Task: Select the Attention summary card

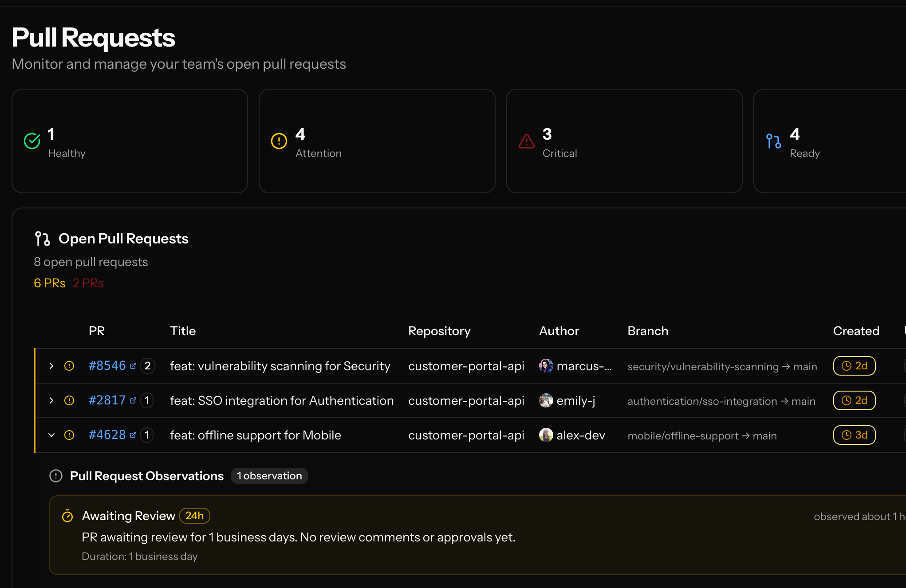Action: click(x=377, y=141)
